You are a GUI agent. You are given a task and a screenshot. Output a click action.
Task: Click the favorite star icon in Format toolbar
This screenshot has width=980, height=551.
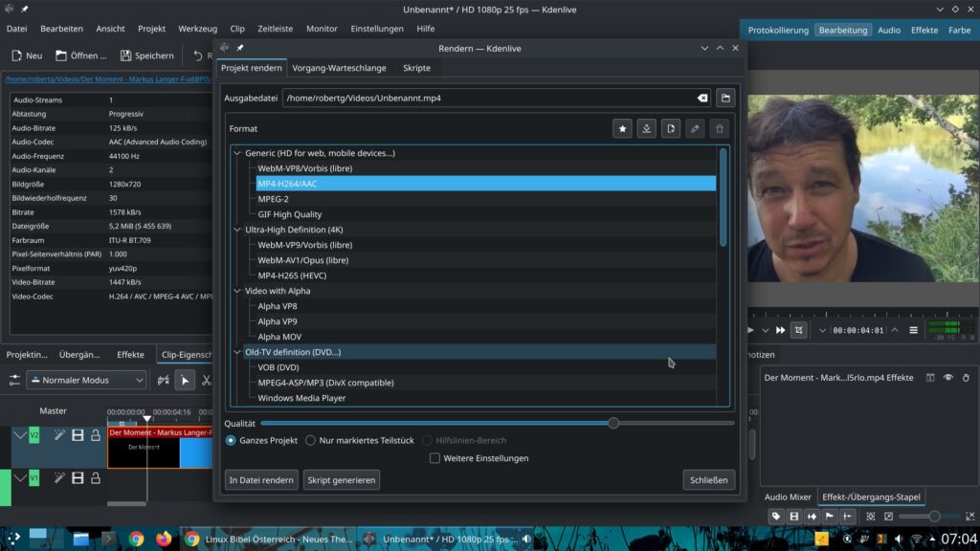point(622,129)
